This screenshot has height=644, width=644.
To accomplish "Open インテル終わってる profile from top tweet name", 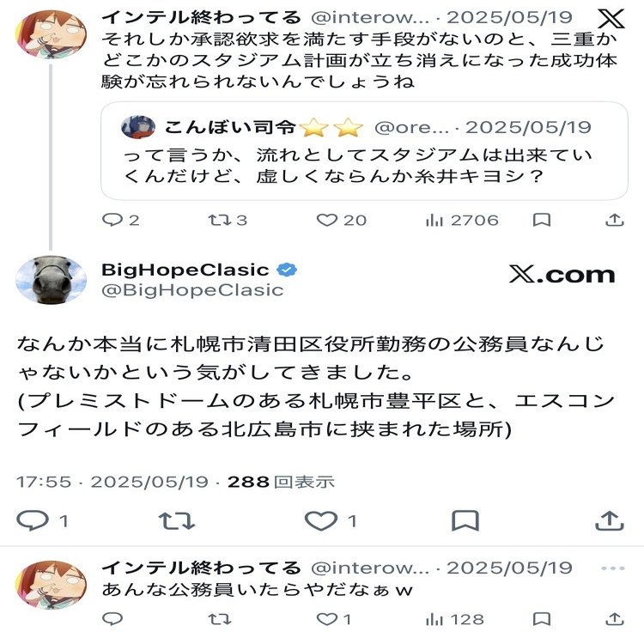I will 201,16.
